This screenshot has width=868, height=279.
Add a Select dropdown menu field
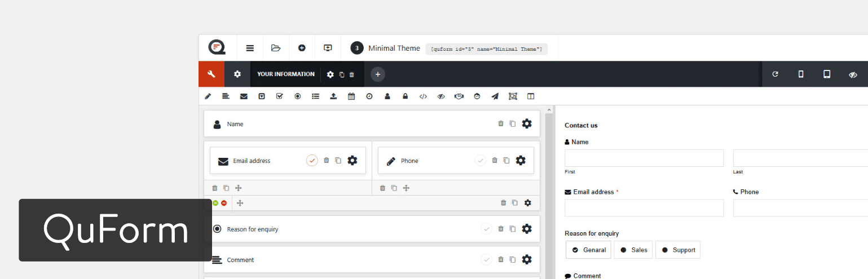click(262, 96)
